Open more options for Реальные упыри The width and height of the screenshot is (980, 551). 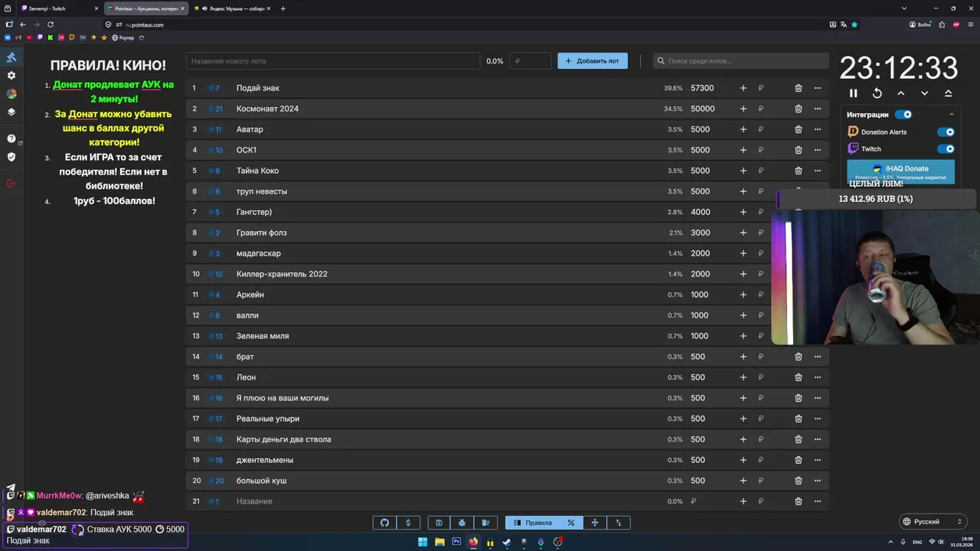[x=818, y=419]
